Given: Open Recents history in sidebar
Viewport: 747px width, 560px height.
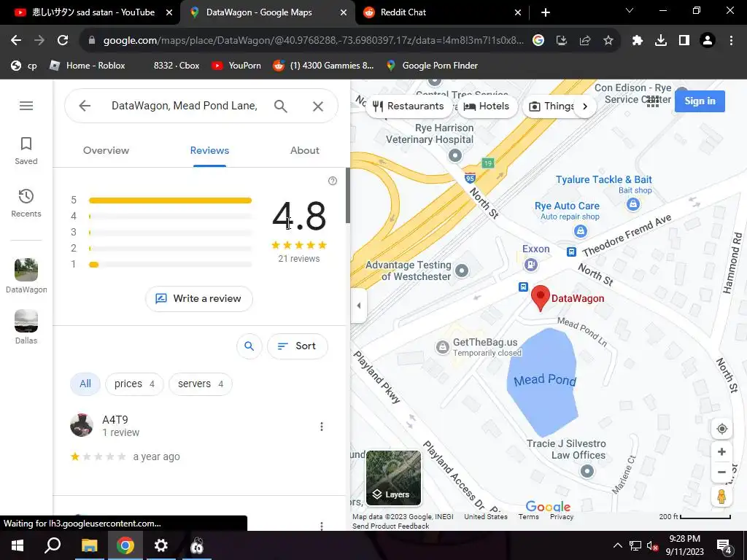Looking at the screenshot, I should click(x=26, y=203).
